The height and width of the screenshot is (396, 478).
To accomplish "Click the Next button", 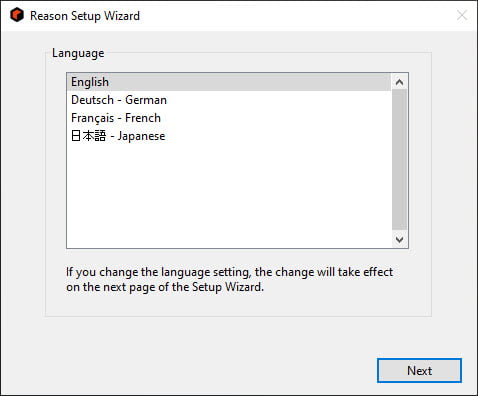I will 419,371.
